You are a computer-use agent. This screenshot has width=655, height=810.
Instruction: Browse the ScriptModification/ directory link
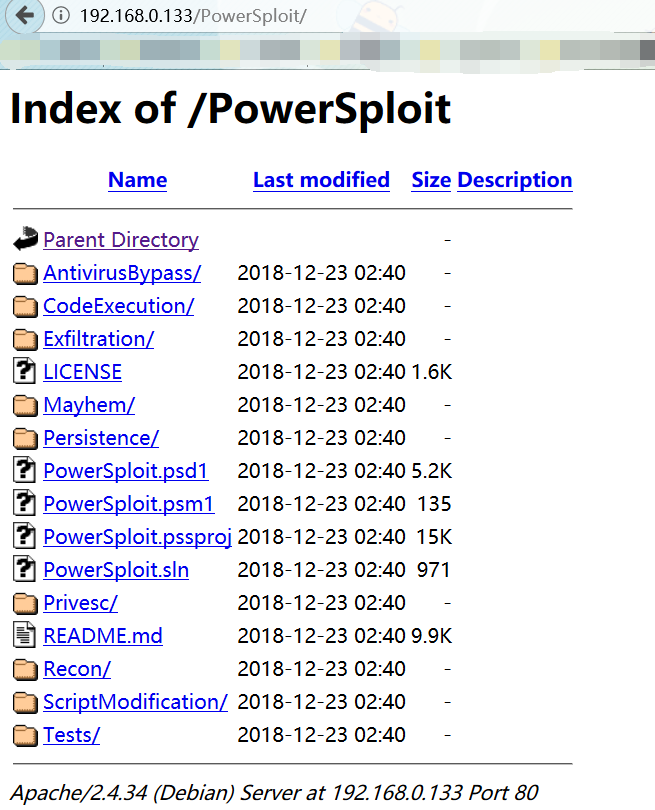click(135, 703)
